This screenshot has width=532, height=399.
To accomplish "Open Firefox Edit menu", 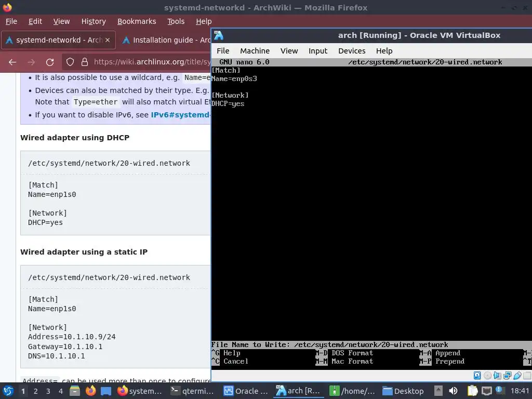I will 35,21.
